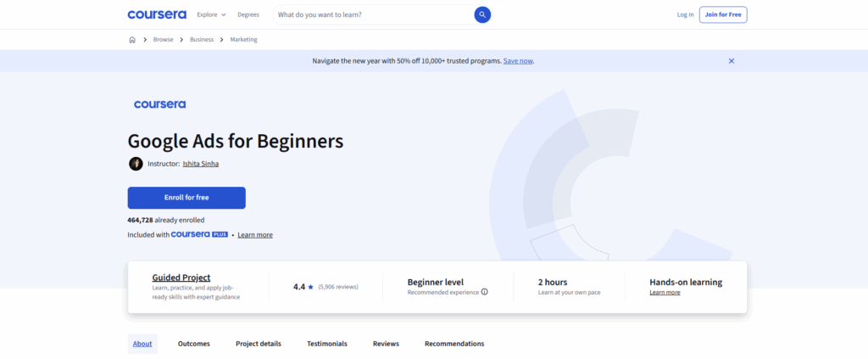
Task: Open the Reviews tab
Action: coord(386,344)
